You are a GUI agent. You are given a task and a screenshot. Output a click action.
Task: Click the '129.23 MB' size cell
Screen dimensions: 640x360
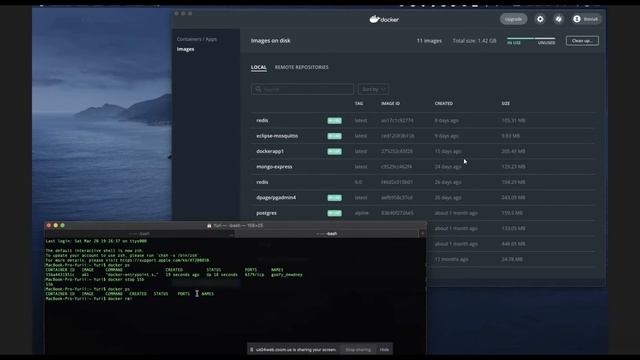513,167
